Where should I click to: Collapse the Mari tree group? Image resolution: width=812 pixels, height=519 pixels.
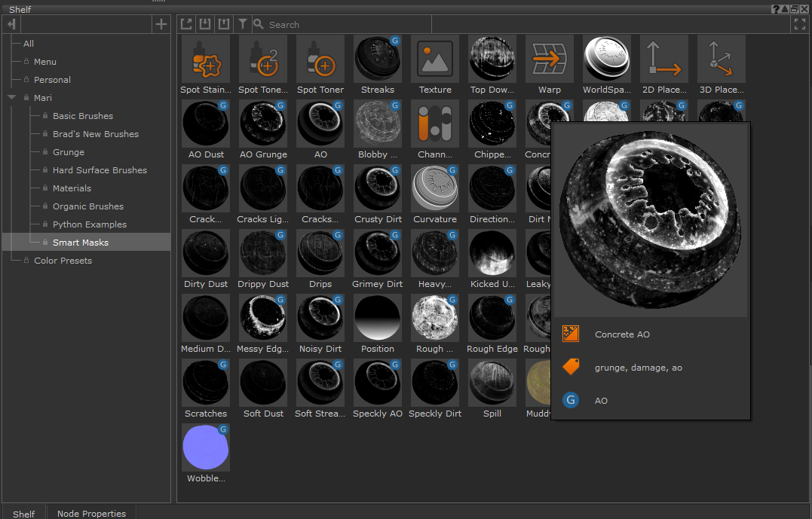click(12, 98)
